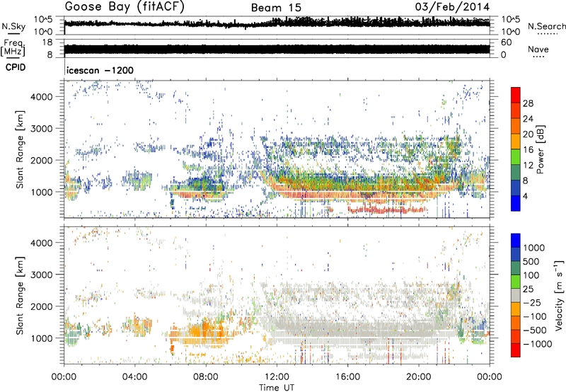Click the "16:00" time tick label
566x392 pixels.
point(347,377)
